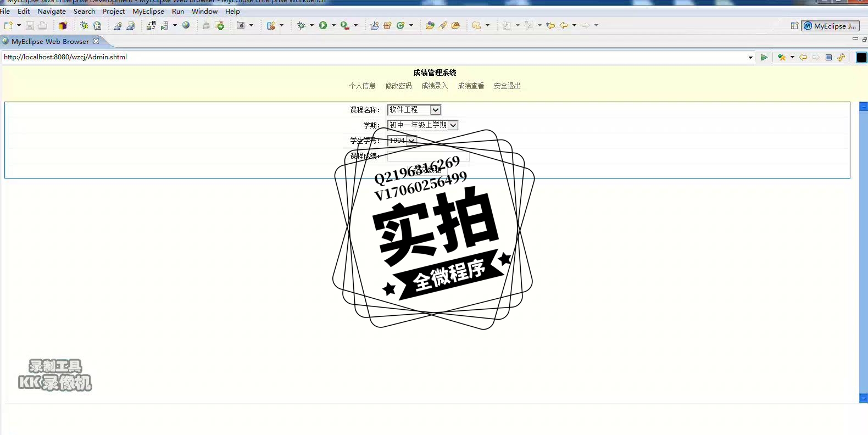Expand the Run button dropdown arrow
868x435 pixels.
coord(333,25)
